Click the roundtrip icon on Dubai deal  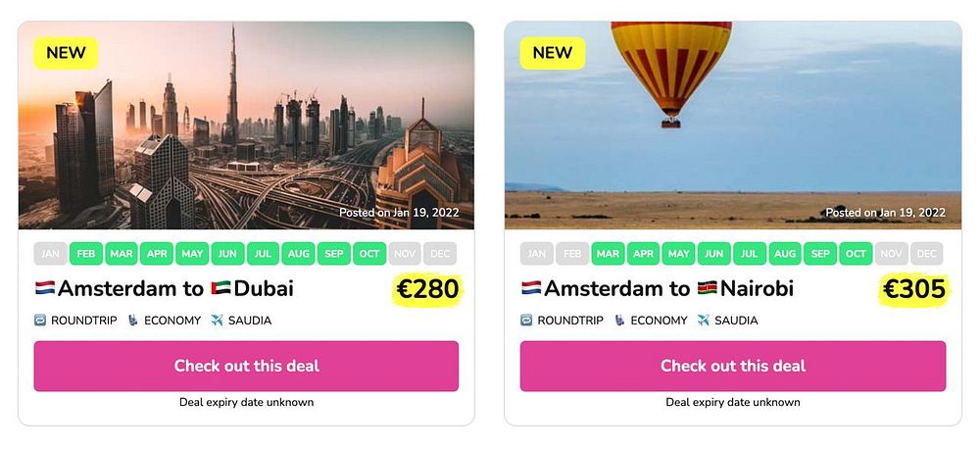point(40,321)
